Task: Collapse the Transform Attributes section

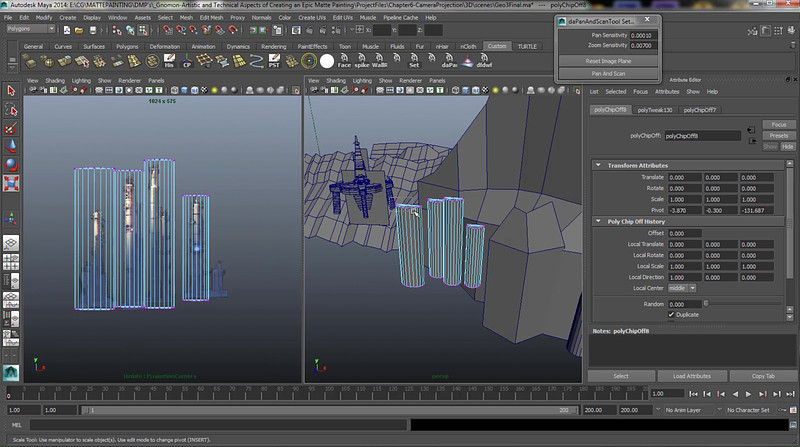Action: coord(598,165)
